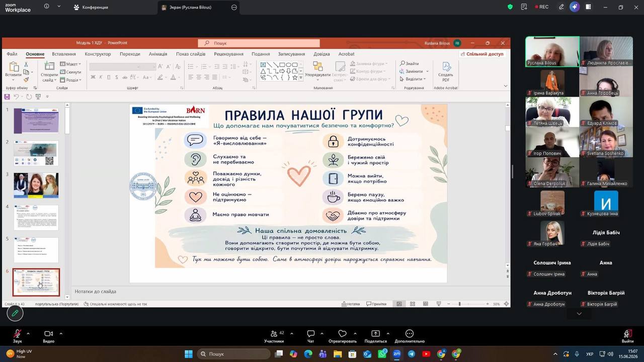
Task: Start Slide Show from status bar icon
Action: click(439, 304)
